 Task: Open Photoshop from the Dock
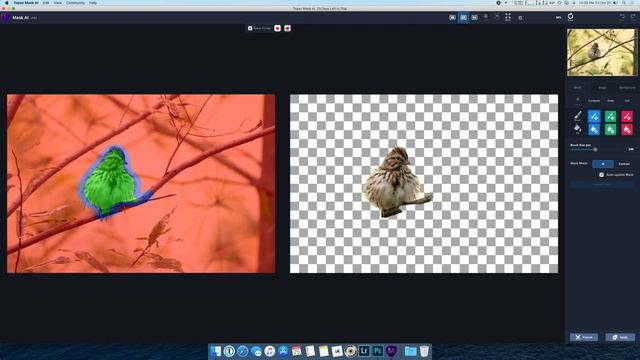(x=378, y=351)
